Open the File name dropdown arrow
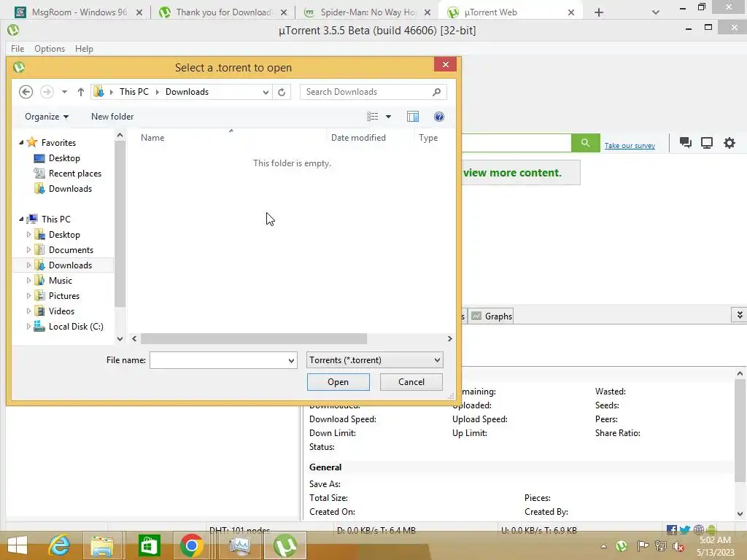Screen dimensions: 747x560 pos(292,360)
